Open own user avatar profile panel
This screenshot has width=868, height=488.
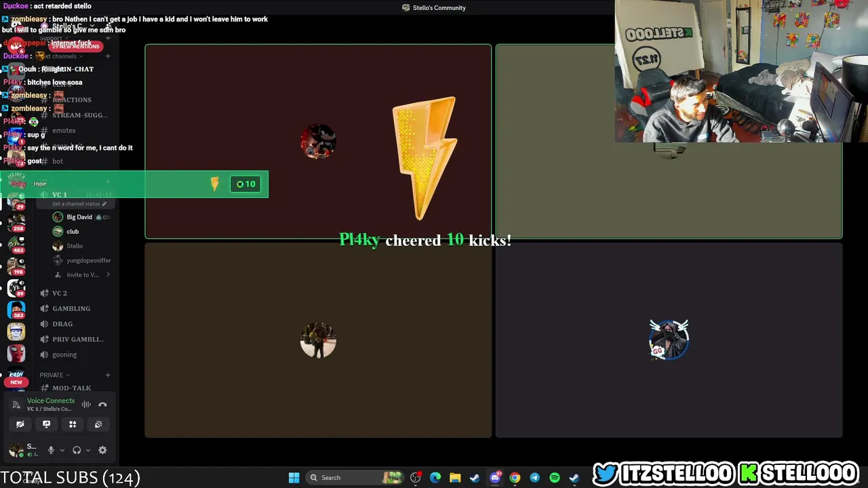16,450
